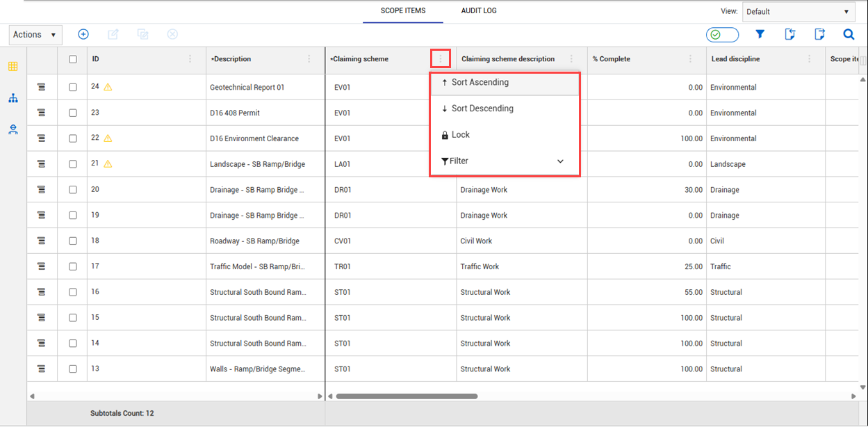
Task: Open the Actions dropdown
Action: coord(35,35)
